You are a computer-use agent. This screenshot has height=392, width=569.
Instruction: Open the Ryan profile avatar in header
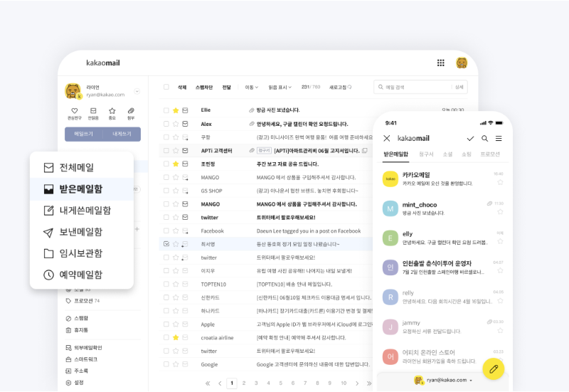[462, 63]
